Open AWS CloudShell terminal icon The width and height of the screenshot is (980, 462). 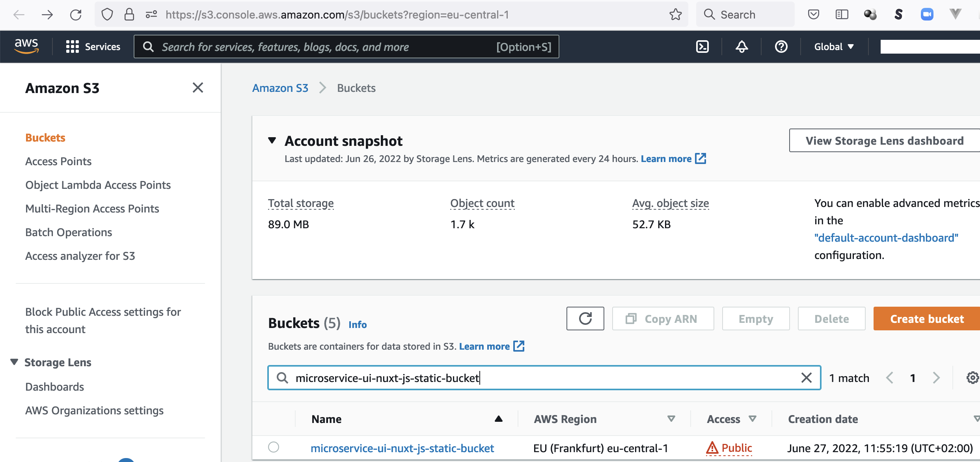[702, 47]
